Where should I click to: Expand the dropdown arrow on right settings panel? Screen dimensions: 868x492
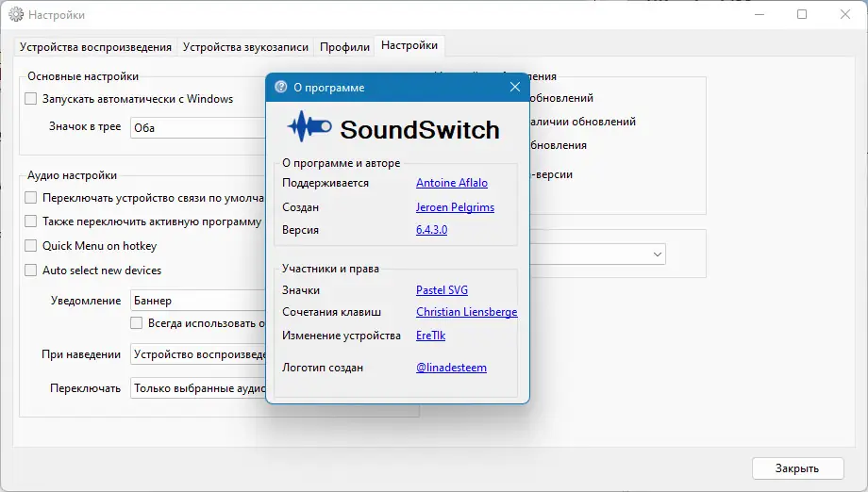click(657, 254)
